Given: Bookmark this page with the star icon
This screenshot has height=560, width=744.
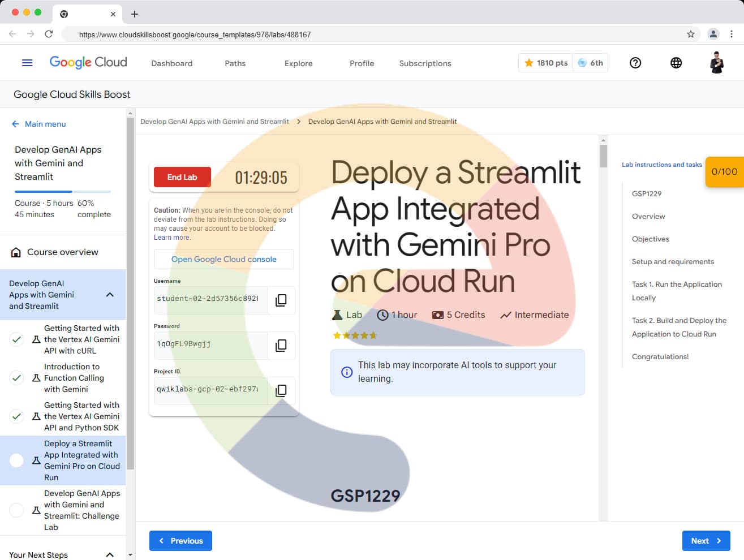Looking at the screenshot, I should coord(691,34).
